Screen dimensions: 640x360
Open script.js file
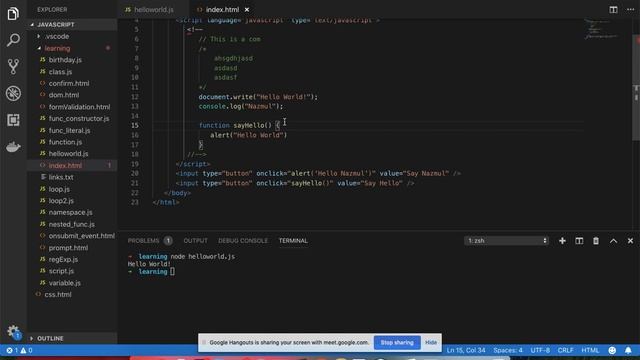coord(72,271)
